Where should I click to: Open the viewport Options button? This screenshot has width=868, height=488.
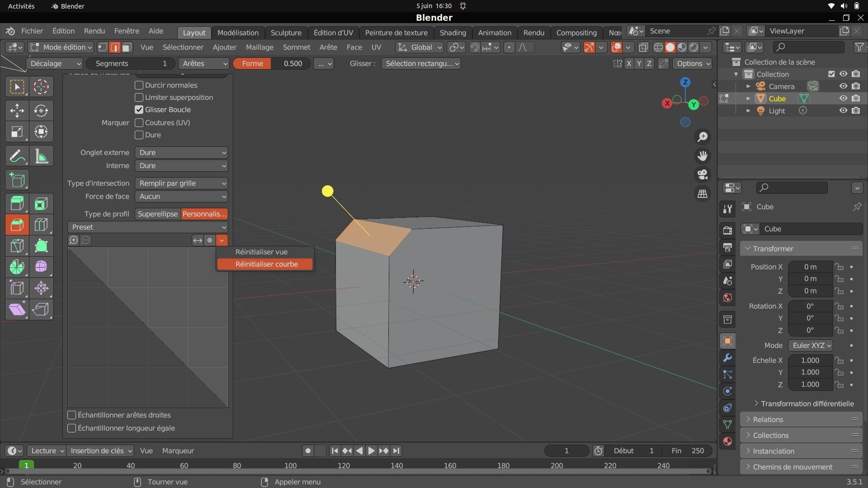693,64
